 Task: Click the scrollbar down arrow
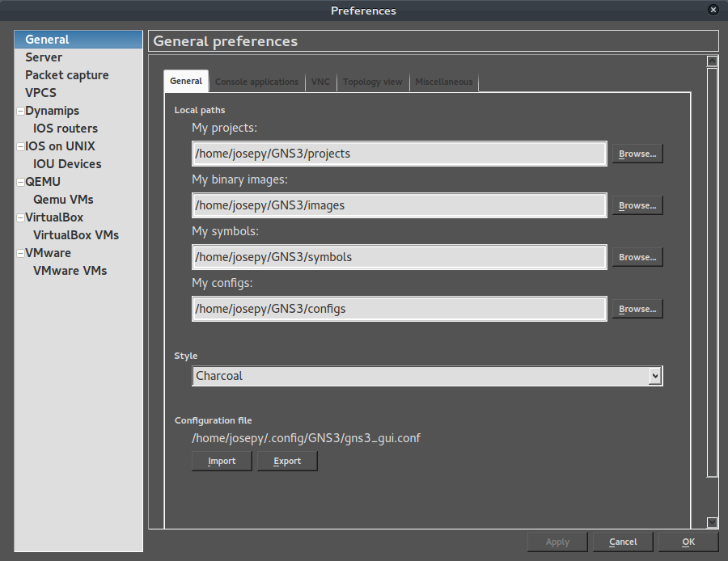click(712, 522)
